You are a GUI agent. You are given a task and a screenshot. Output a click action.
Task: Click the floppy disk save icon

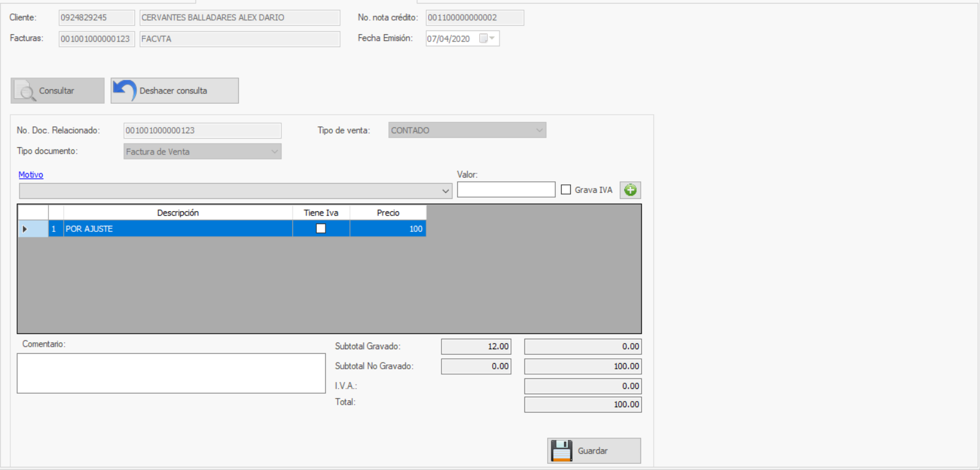coord(561,451)
